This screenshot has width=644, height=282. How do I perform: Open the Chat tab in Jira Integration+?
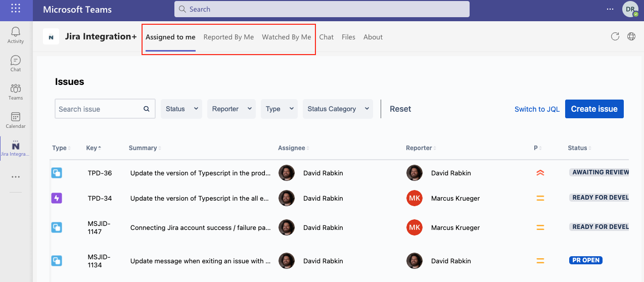point(327,37)
